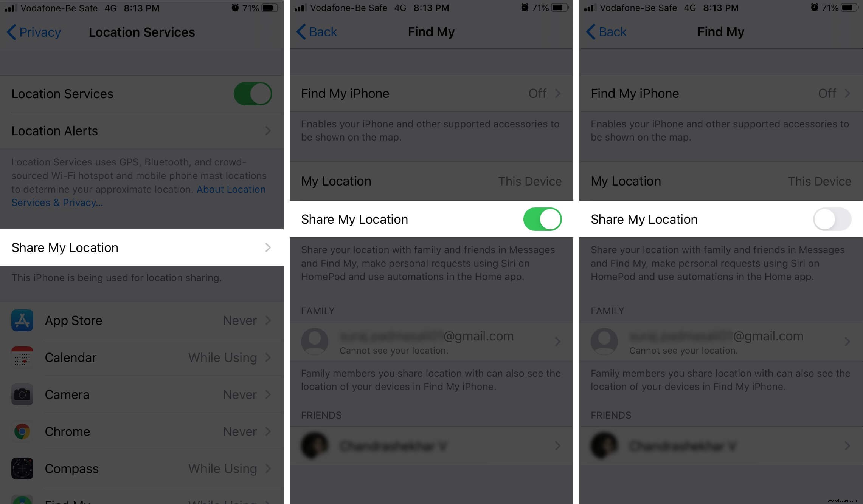Disable Share My Location toggle in right panel
Viewport: 863px width, 504px height.
pyautogui.click(x=832, y=219)
